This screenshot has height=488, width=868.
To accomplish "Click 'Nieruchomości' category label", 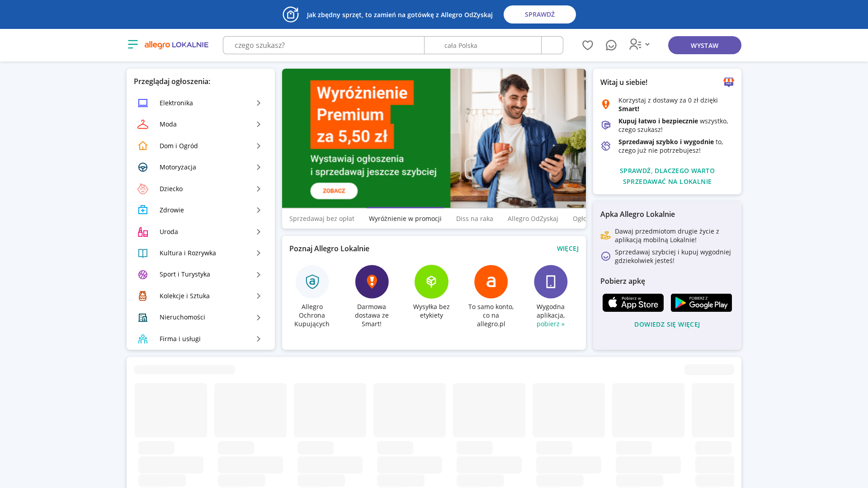I will click(182, 317).
